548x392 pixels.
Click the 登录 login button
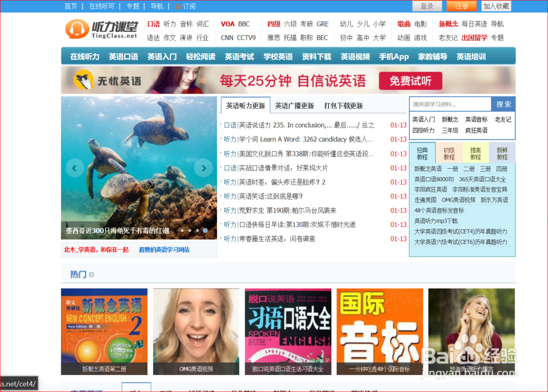(427, 6)
